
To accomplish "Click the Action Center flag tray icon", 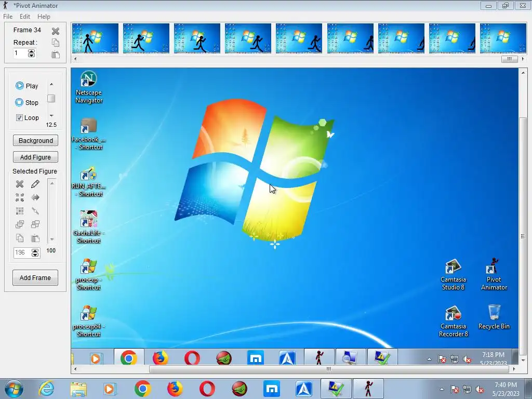I will click(455, 390).
